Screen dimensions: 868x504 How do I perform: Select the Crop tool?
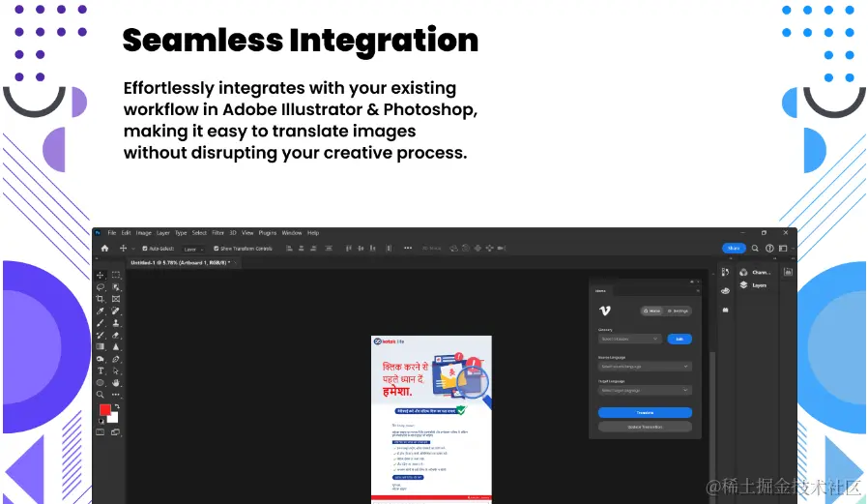pyautogui.click(x=101, y=299)
